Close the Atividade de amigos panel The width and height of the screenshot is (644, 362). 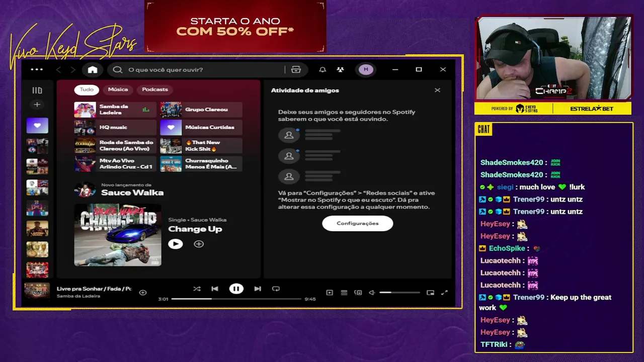pyautogui.click(x=437, y=90)
